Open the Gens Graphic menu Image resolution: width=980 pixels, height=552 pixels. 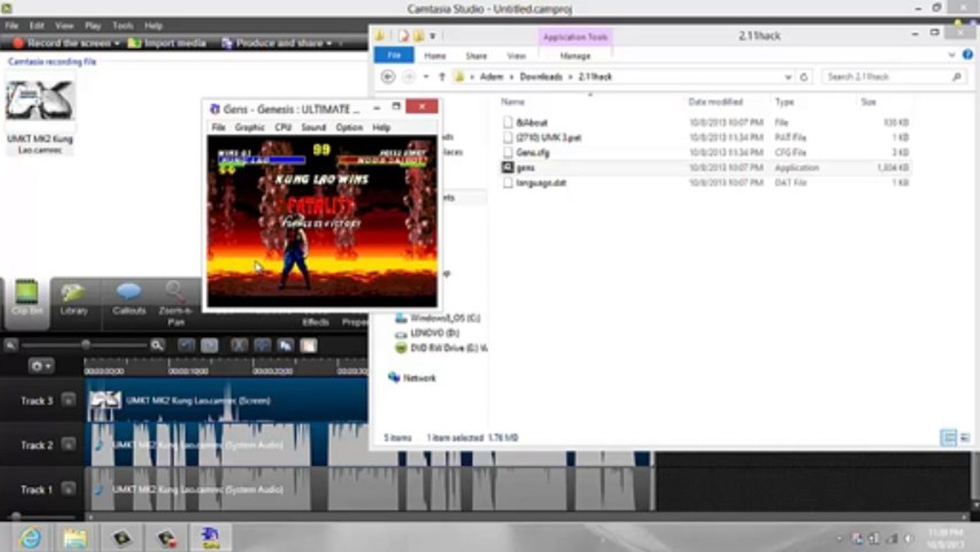click(249, 127)
